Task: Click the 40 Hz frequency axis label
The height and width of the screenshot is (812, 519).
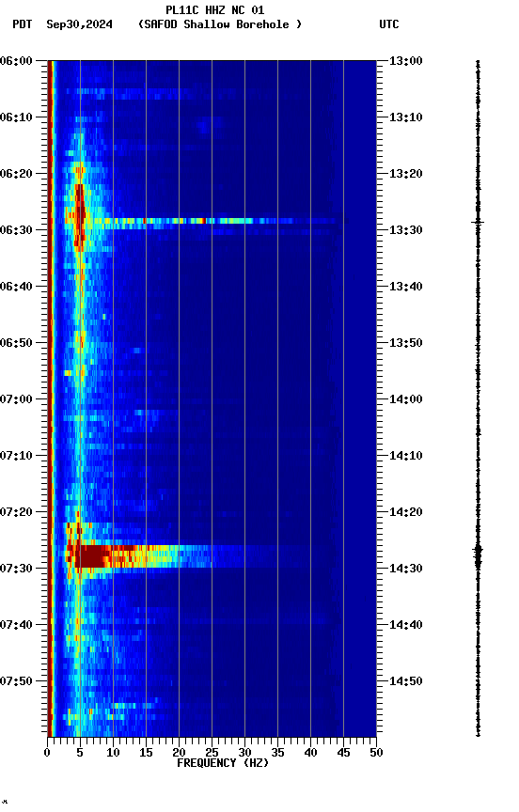Action: point(310,754)
